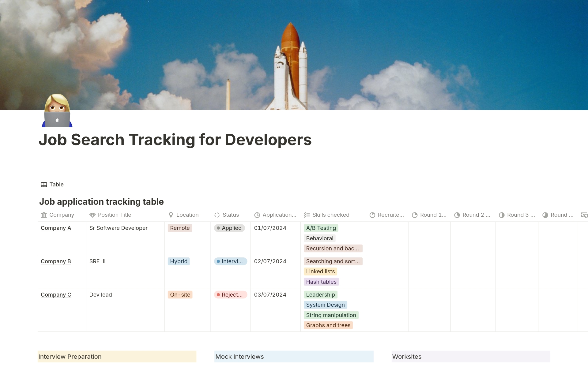Open the Company A page link
The width and height of the screenshot is (588, 367).
[x=56, y=228]
